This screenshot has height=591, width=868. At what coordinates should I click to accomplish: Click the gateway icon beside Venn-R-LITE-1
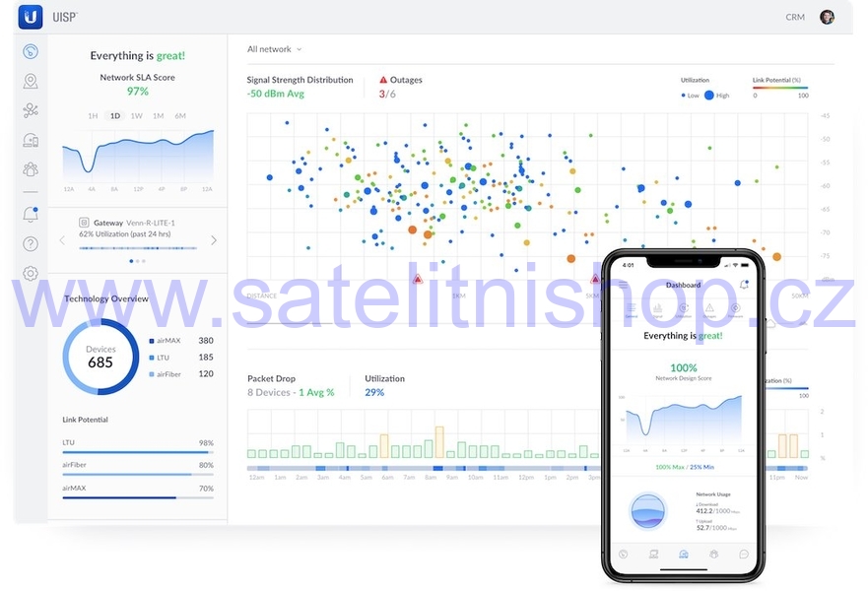point(84,223)
